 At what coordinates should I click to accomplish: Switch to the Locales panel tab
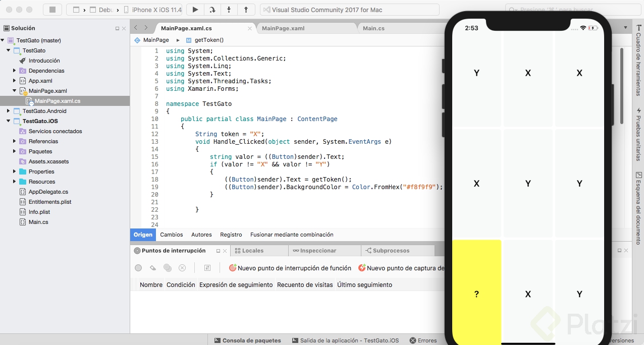(x=259, y=251)
